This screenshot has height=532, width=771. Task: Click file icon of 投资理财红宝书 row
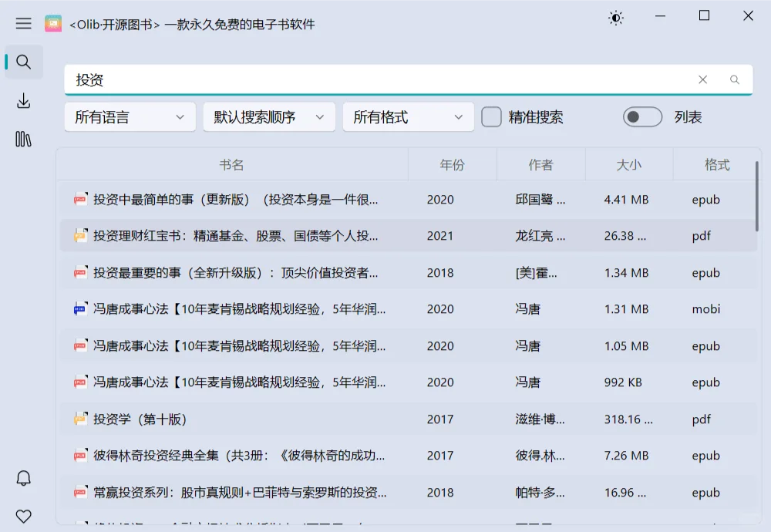tap(81, 235)
